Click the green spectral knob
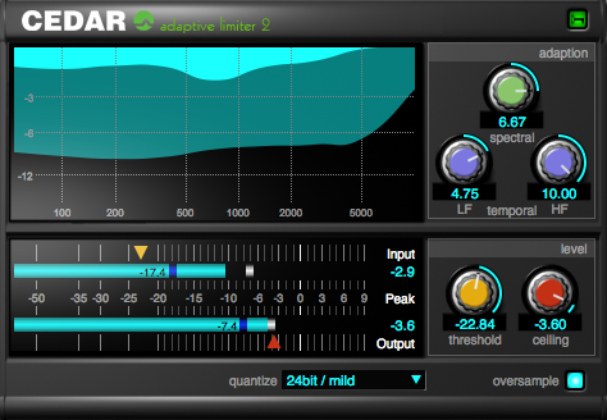Image resolution: width=607 pixels, height=420 pixels. [511, 90]
